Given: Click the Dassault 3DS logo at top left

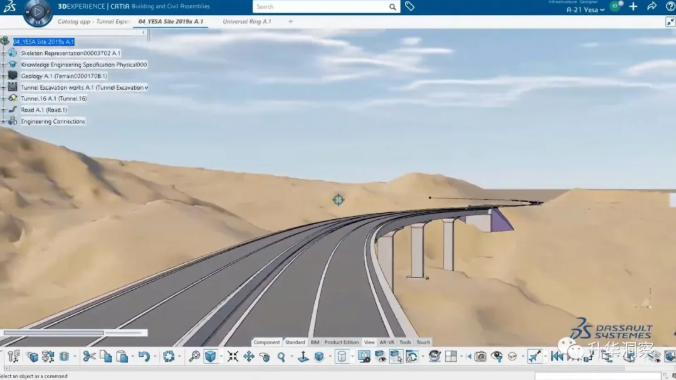Looking at the screenshot, I should click(x=9, y=6).
